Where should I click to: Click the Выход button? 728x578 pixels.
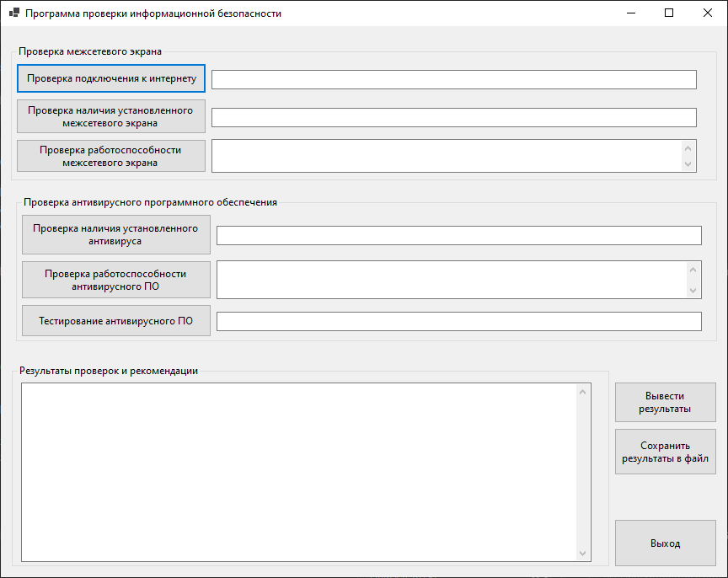click(666, 543)
